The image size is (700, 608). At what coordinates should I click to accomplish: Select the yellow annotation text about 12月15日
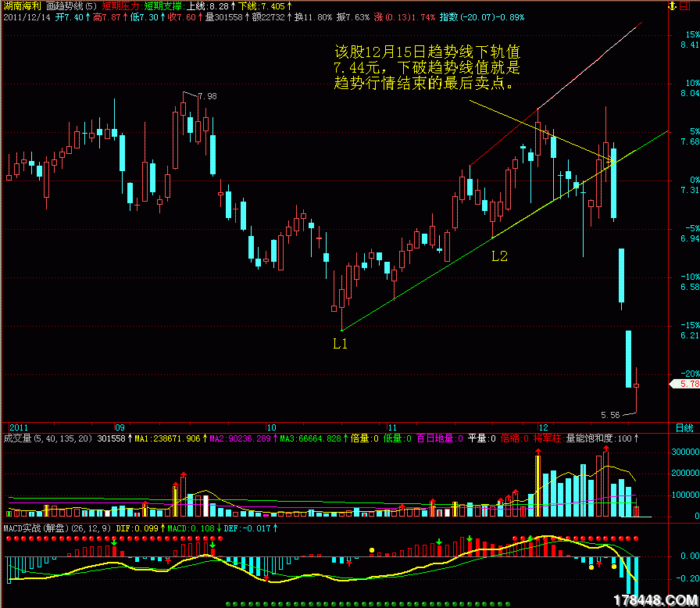[x=427, y=67]
